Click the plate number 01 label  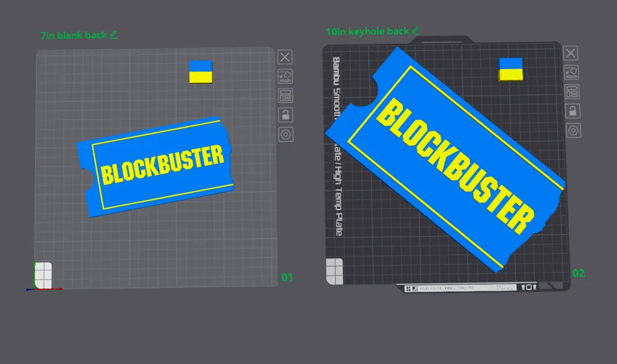click(287, 278)
